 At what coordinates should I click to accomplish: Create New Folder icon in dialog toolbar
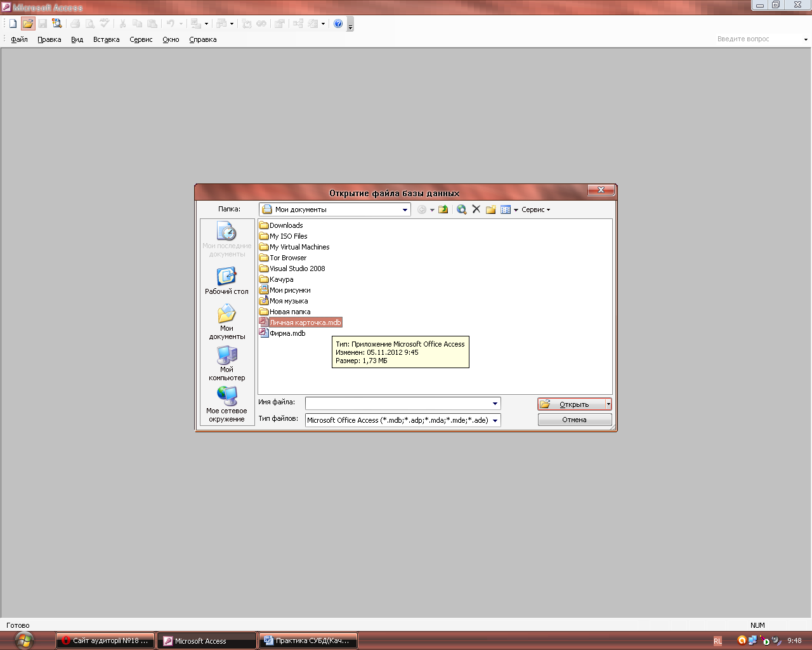491,209
